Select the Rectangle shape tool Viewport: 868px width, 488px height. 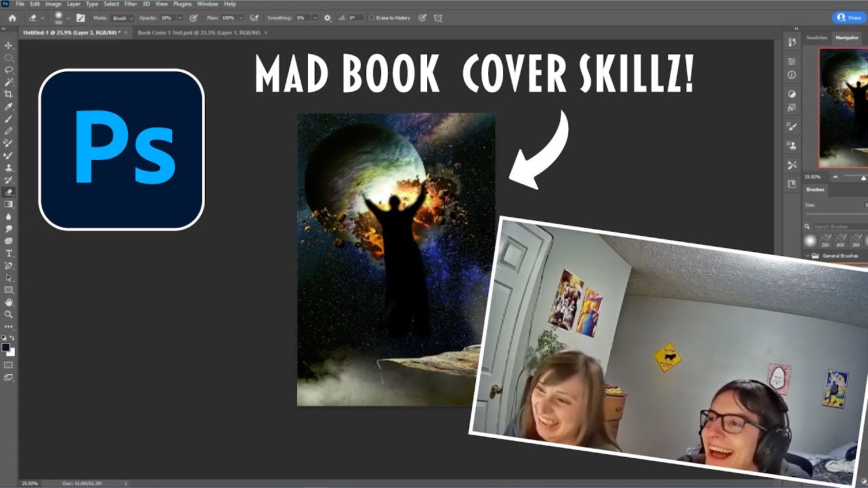coord(9,289)
